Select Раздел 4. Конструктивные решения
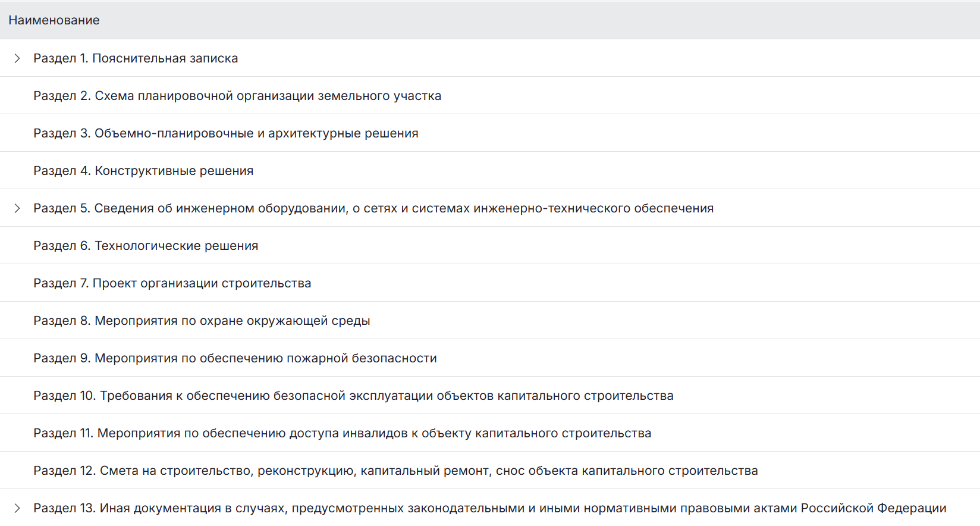The height and width of the screenshot is (526, 980). coord(143,171)
